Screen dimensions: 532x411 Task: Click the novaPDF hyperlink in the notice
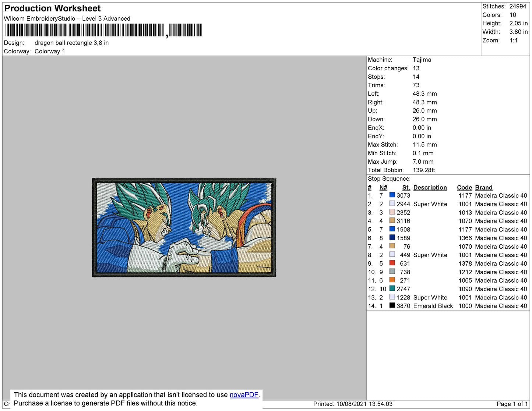click(244, 395)
